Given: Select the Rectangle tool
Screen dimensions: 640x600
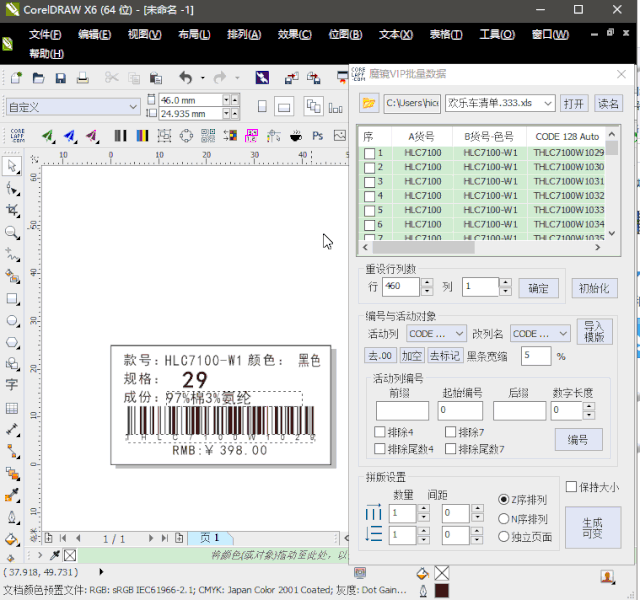Looking at the screenshot, I should click(12, 299).
